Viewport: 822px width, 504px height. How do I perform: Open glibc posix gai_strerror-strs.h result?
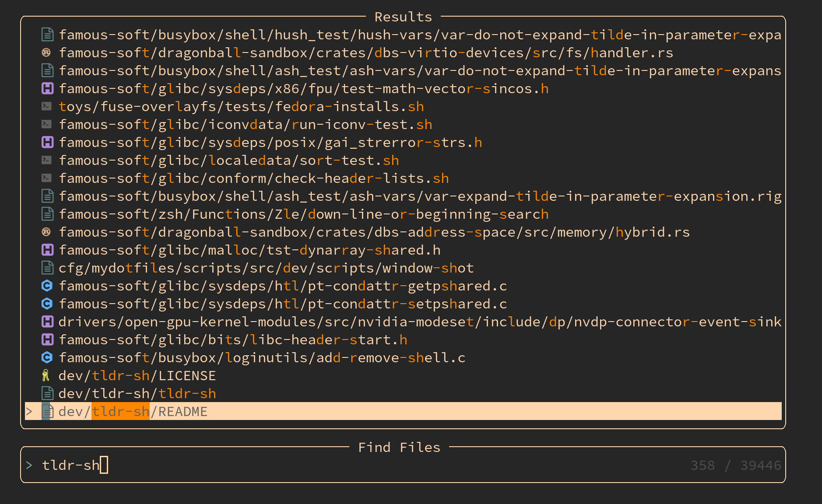click(x=403, y=142)
